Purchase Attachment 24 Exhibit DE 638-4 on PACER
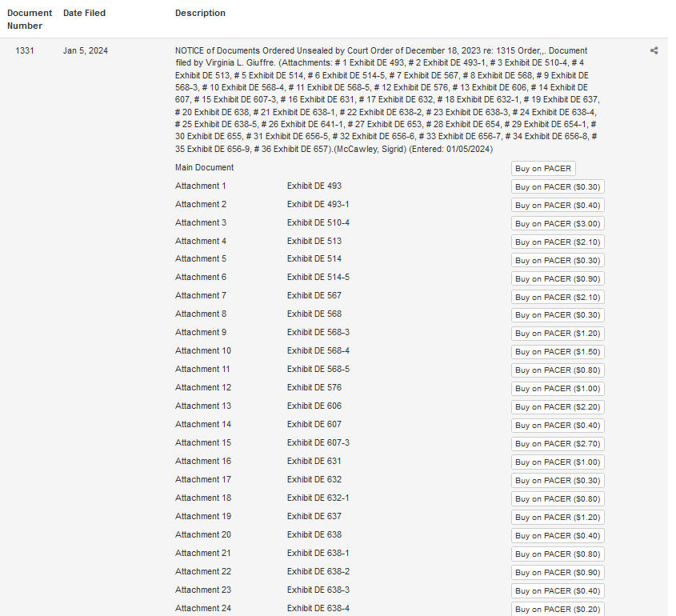The width and height of the screenshot is (676, 616). (x=558, y=609)
